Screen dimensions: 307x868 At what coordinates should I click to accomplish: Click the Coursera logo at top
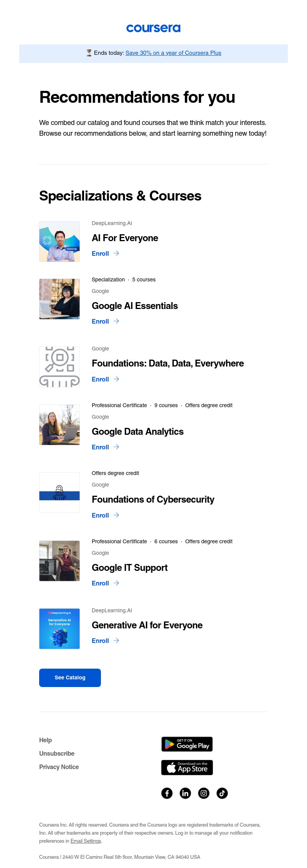[x=153, y=28]
